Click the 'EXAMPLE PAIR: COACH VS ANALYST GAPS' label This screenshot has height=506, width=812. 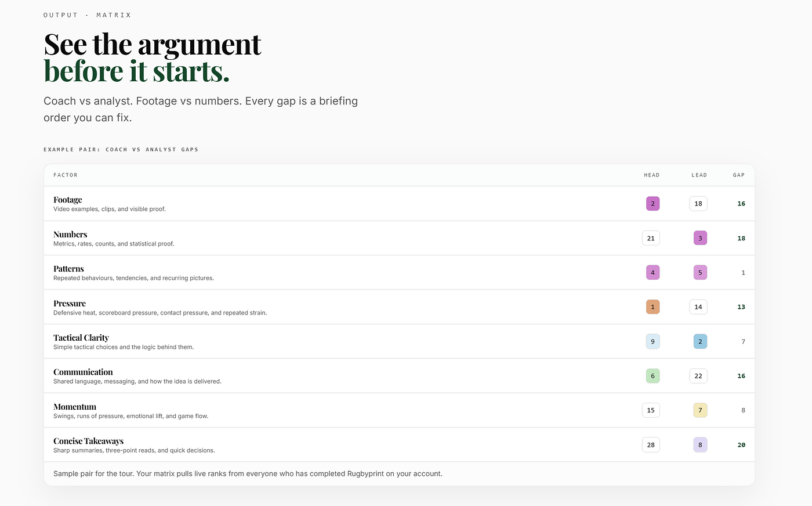point(121,150)
